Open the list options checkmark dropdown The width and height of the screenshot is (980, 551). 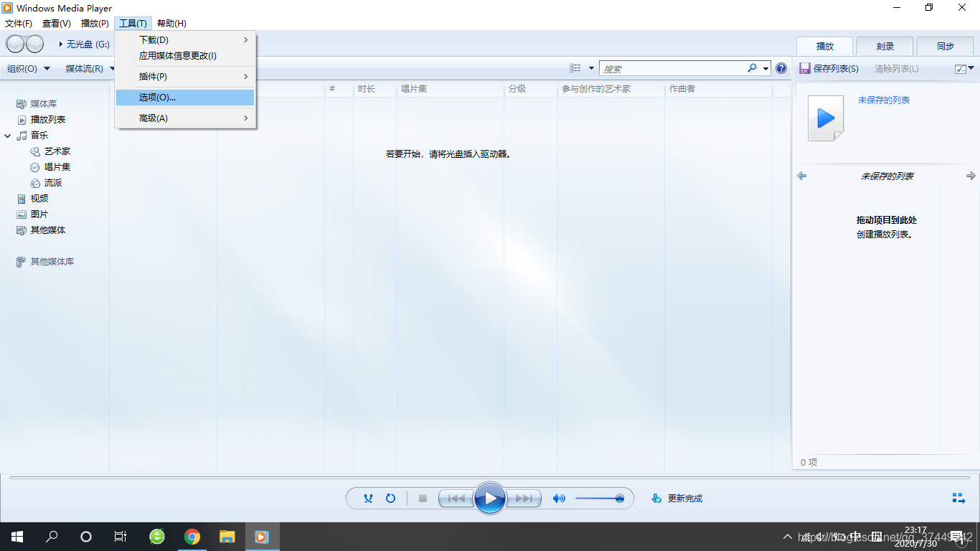click(965, 68)
